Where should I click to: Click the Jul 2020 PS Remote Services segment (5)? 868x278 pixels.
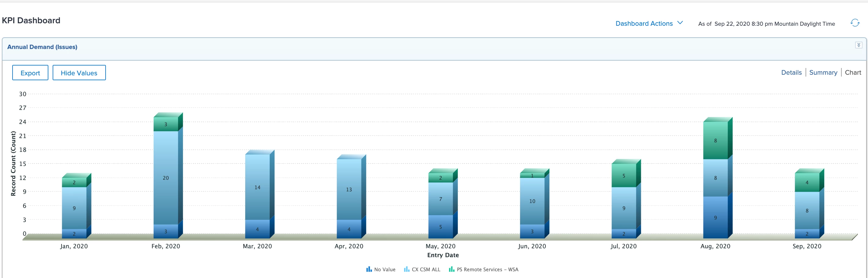[x=624, y=175]
